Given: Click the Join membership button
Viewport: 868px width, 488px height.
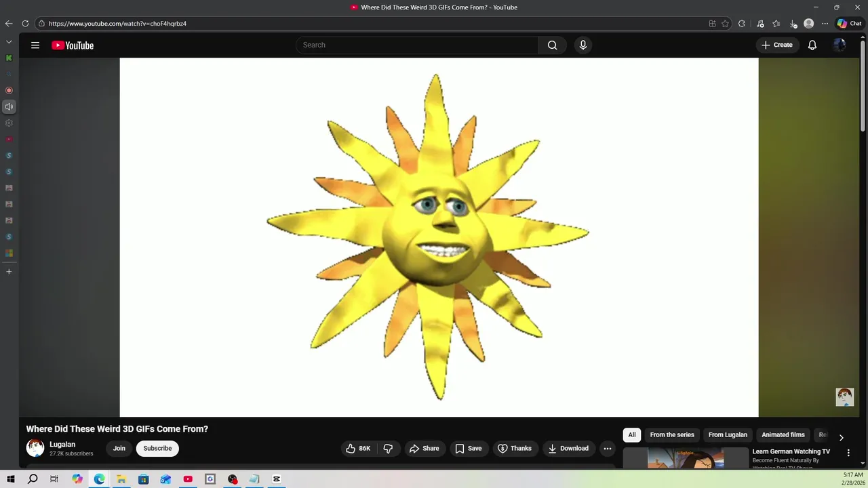Looking at the screenshot, I should pyautogui.click(x=119, y=449).
